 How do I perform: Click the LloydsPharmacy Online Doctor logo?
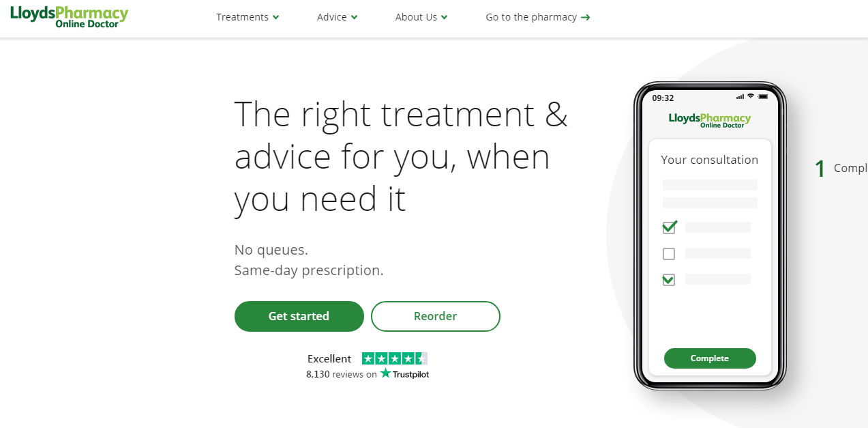(x=69, y=17)
